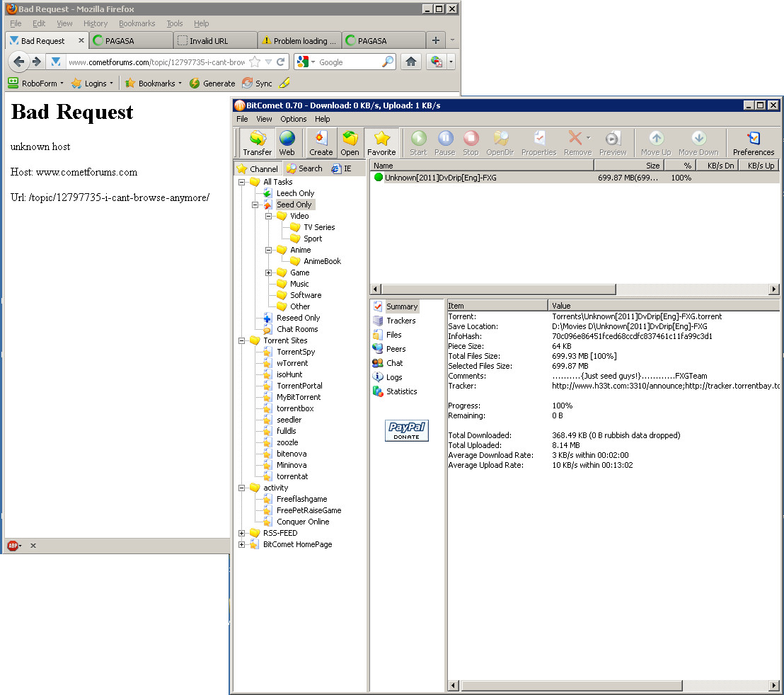Bookmark page with star icon in Firefox
This screenshot has height=695, width=784.
coord(255,62)
